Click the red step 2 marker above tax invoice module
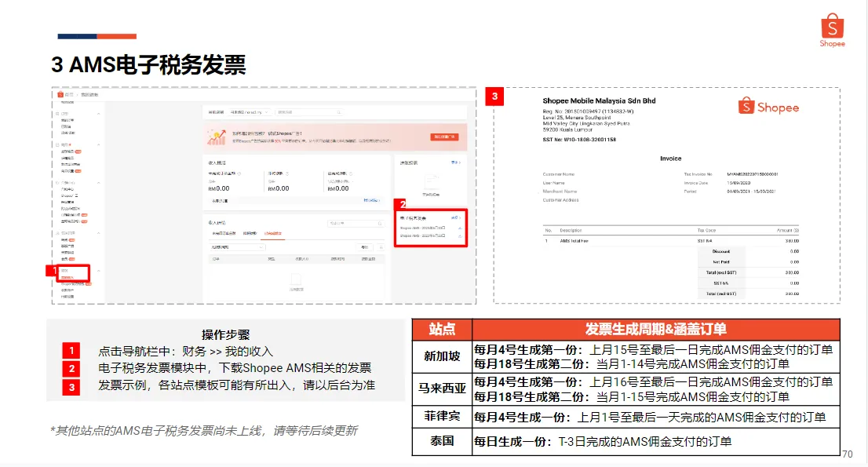The width and height of the screenshot is (868, 467). [403, 204]
